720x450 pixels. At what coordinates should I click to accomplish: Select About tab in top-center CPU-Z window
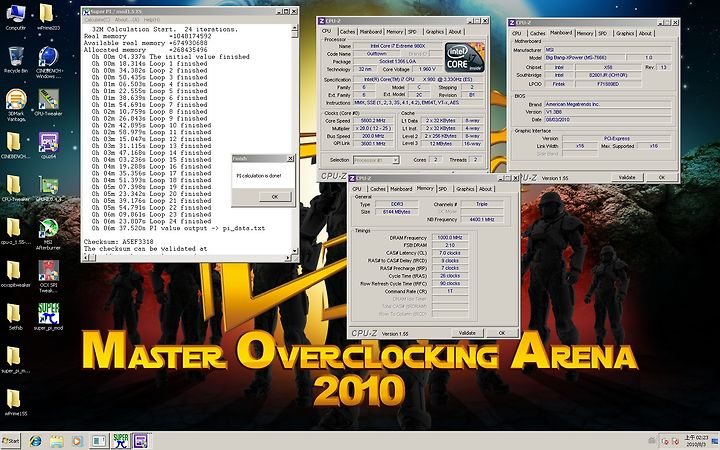[455, 32]
